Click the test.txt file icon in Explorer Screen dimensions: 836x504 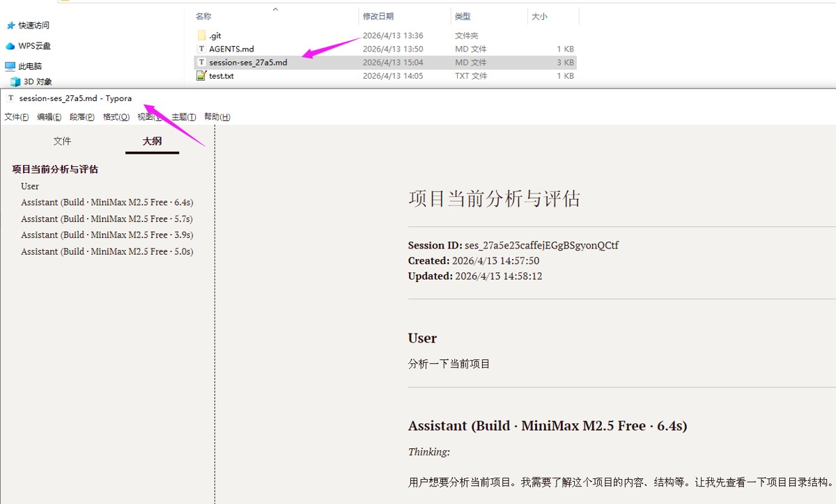point(201,75)
